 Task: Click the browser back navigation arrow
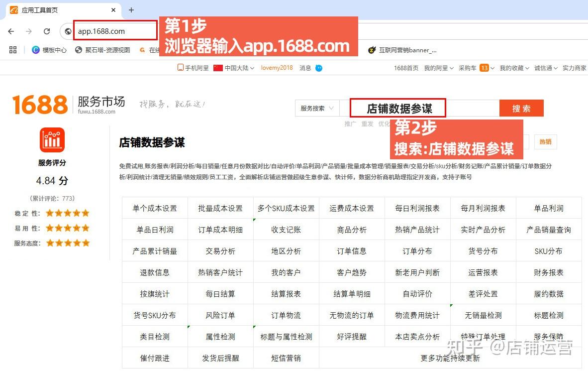(x=11, y=30)
